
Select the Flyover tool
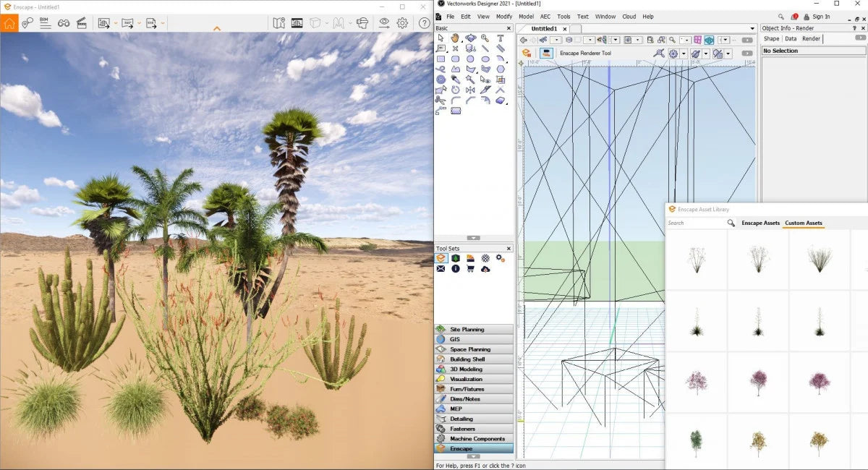(470, 38)
